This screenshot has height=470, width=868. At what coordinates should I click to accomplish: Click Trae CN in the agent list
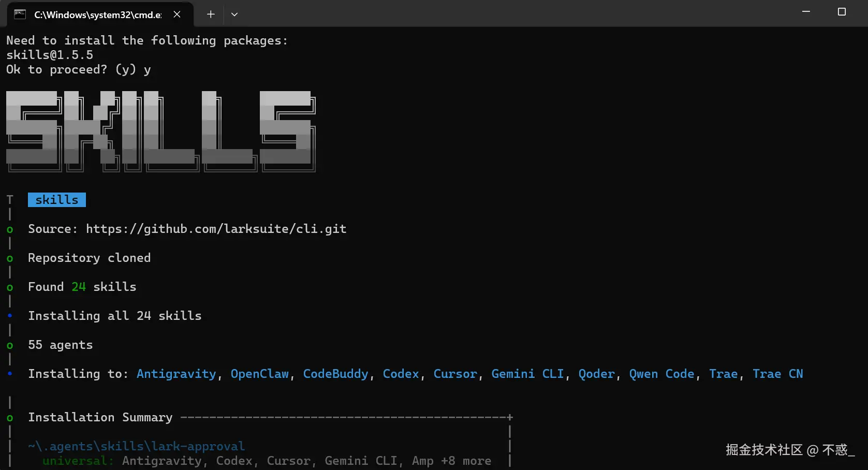click(x=778, y=374)
